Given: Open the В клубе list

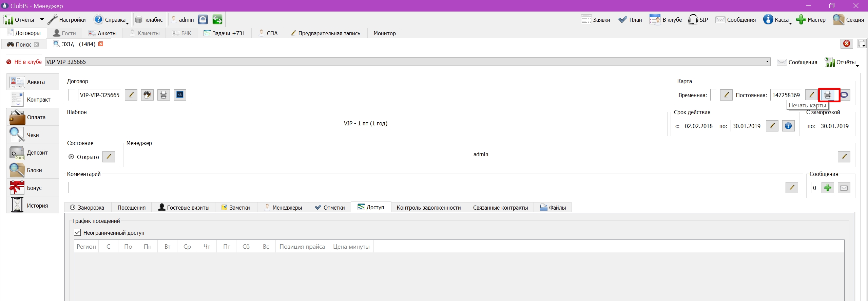Looking at the screenshot, I should click(x=665, y=20).
